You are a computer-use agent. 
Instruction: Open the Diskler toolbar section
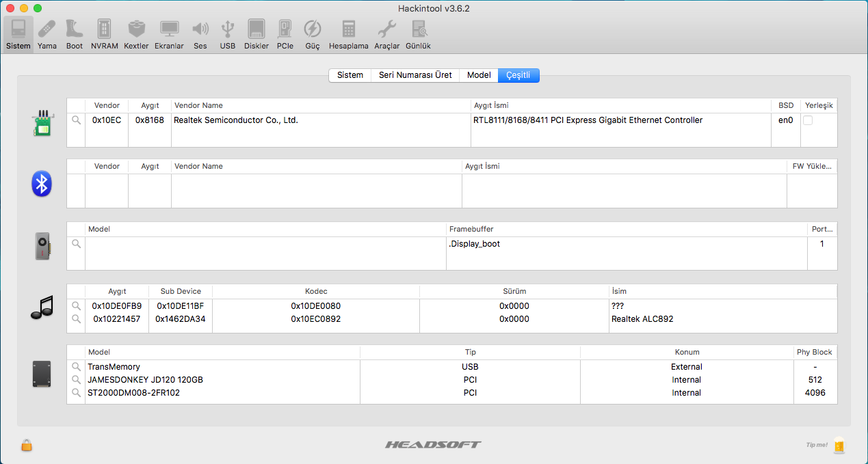pos(257,34)
